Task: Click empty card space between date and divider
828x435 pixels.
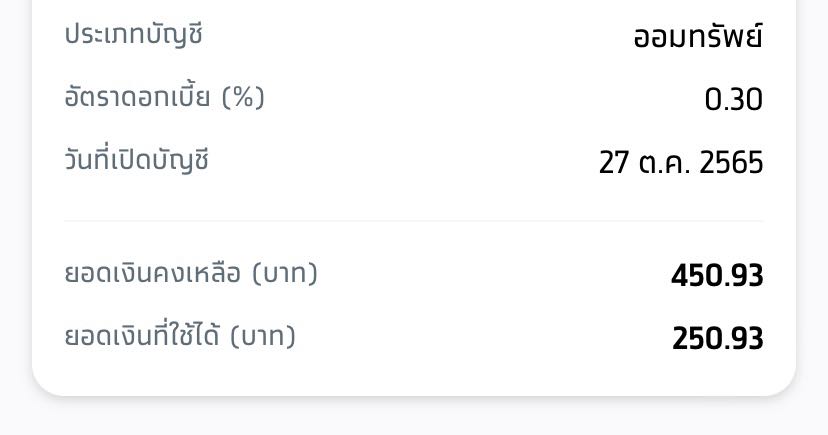Action: click(413, 198)
